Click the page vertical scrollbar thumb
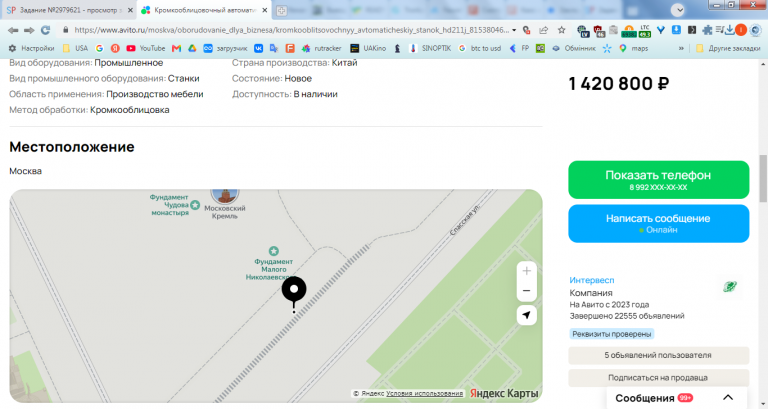Viewport: 768px width, 409px height. 763,178
